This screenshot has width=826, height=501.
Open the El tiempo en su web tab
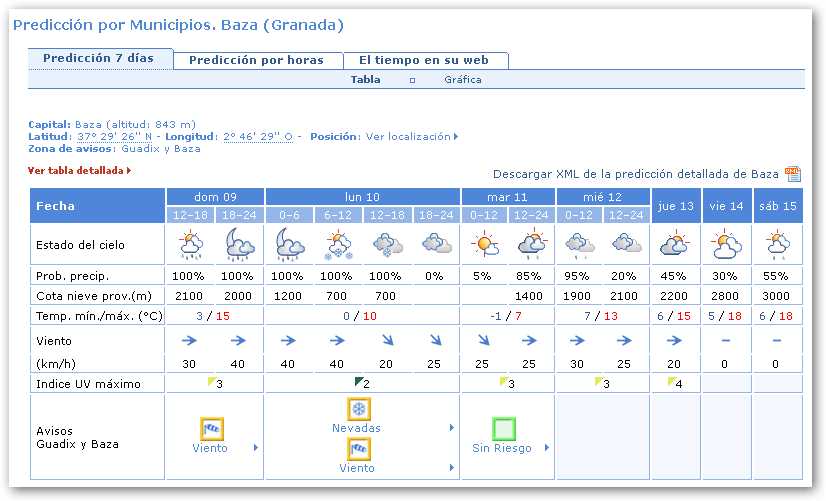pyautogui.click(x=426, y=60)
